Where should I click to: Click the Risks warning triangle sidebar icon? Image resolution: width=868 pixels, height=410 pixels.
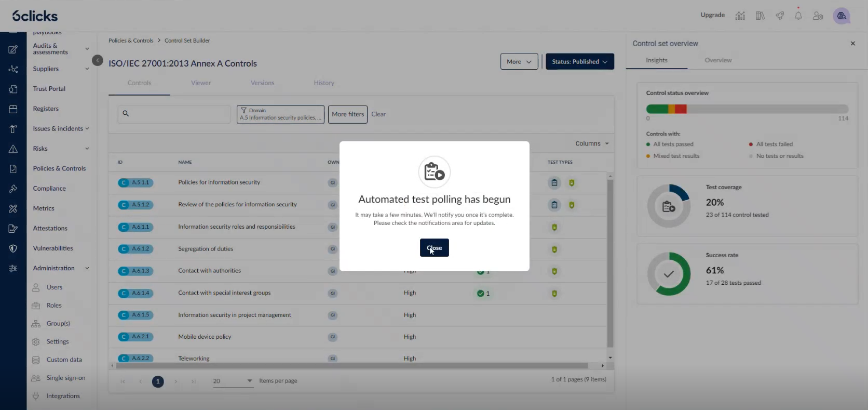[13, 149]
